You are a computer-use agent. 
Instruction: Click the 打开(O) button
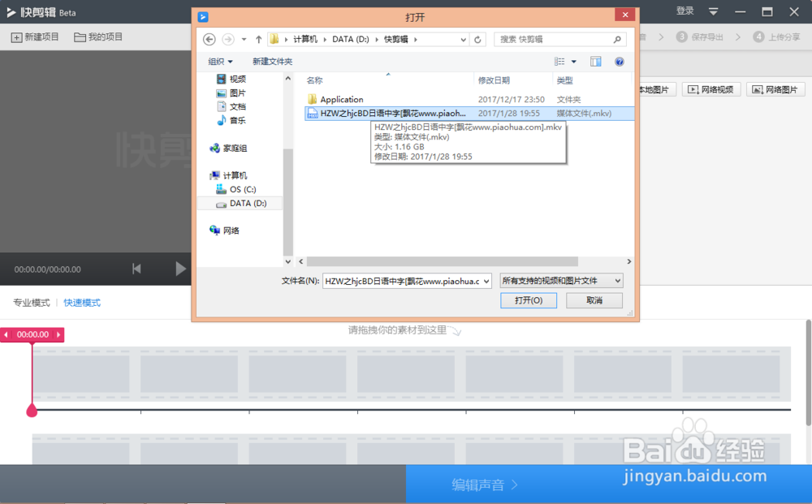(x=529, y=300)
